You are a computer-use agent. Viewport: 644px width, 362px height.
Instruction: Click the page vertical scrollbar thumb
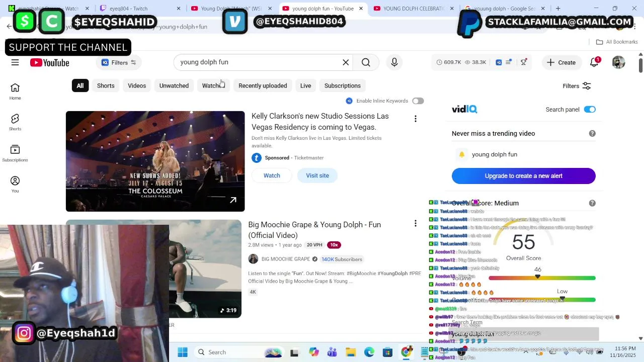(640, 64)
